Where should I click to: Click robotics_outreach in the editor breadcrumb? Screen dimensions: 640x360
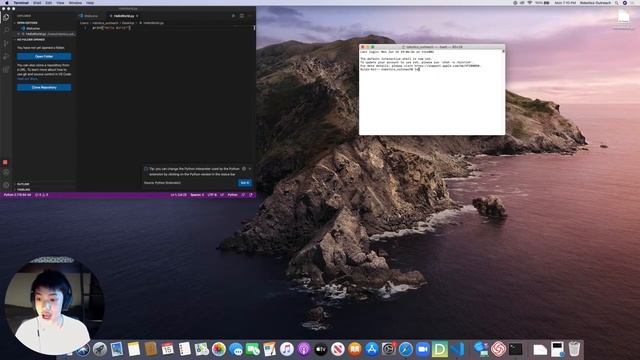[x=105, y=23]
